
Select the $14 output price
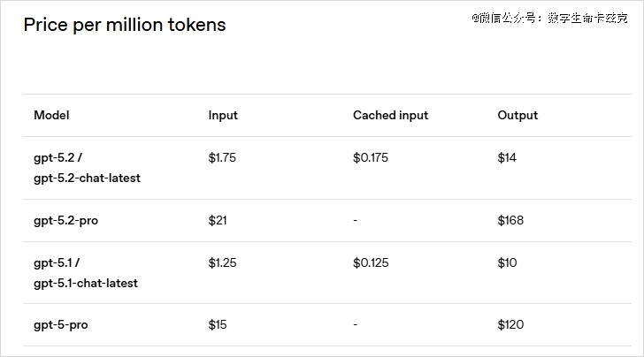tap(507, 158)
